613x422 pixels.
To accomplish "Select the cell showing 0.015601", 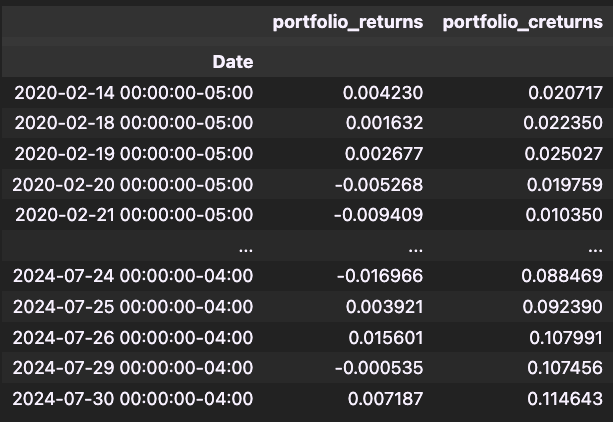I will click(383, 337).
